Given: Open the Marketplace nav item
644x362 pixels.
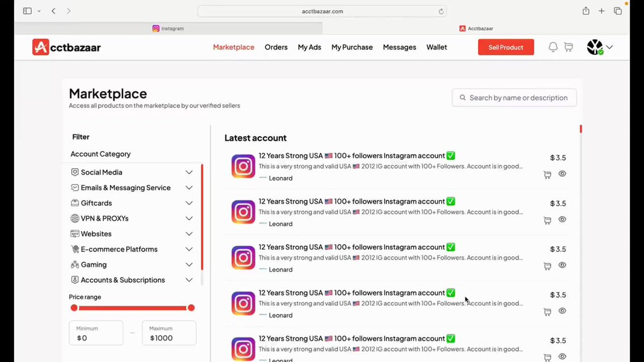Looking at the screenshot, I should tap(233, 47).
